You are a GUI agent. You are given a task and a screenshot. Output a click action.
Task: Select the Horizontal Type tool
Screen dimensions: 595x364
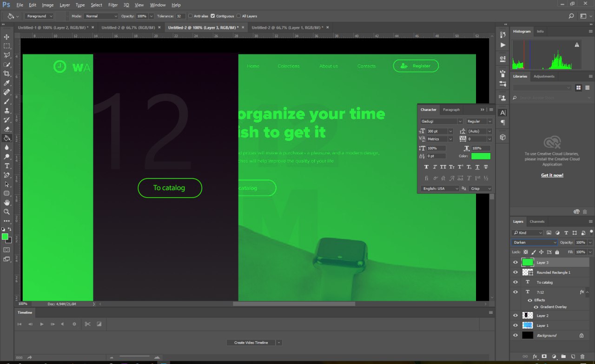(7, 166)
